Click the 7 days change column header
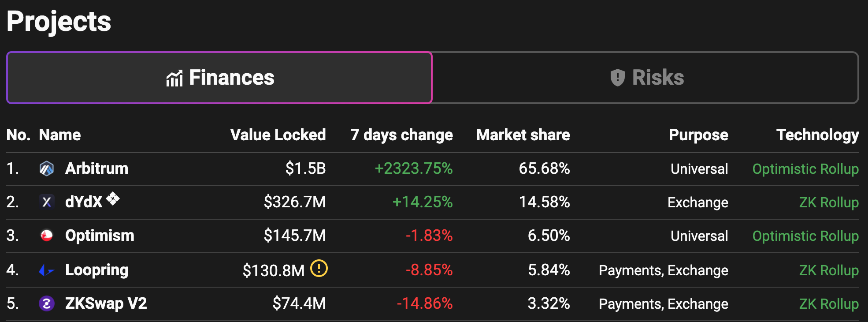The width and height of the screenshot is (868, 322). [401, 135]
